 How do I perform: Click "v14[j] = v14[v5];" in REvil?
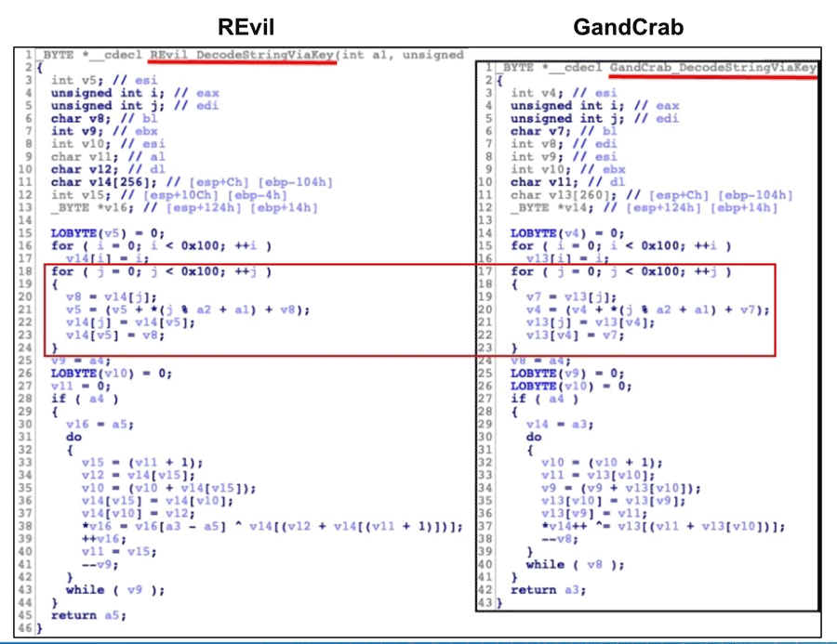pos(130,322)
